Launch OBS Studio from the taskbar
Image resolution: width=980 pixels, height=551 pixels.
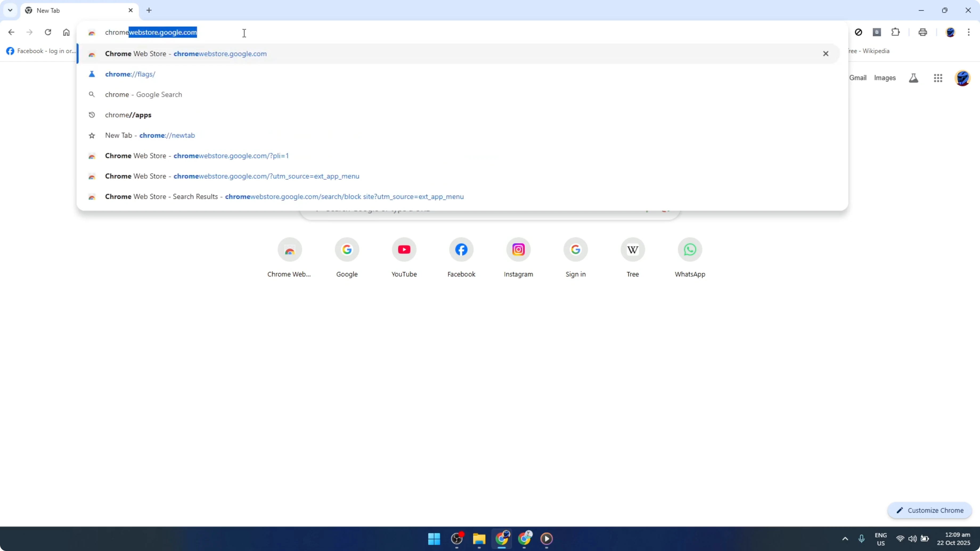(457, 539)
